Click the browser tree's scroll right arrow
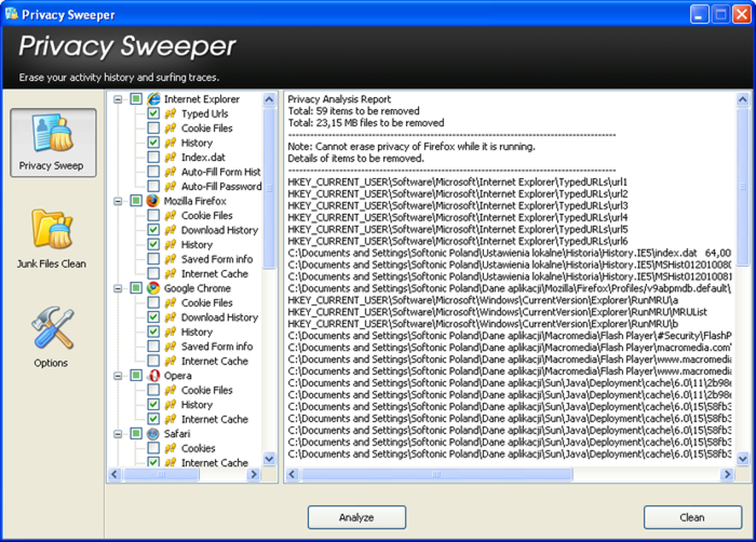The width and height of the screenshot is (756, 542). (x=253, y=475)
